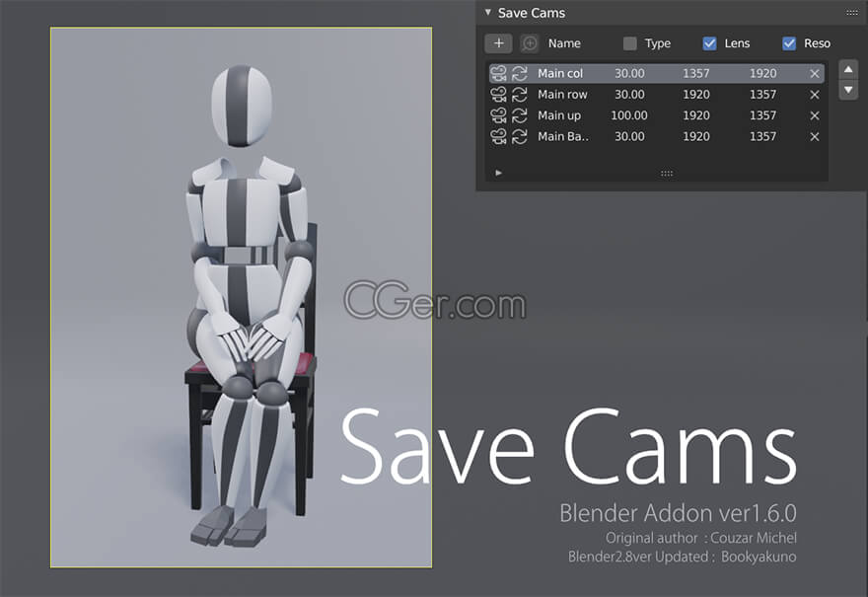Add a new saved camera with plus button
The height and width of the screenshot is (597, 868).
click(498, 43)
